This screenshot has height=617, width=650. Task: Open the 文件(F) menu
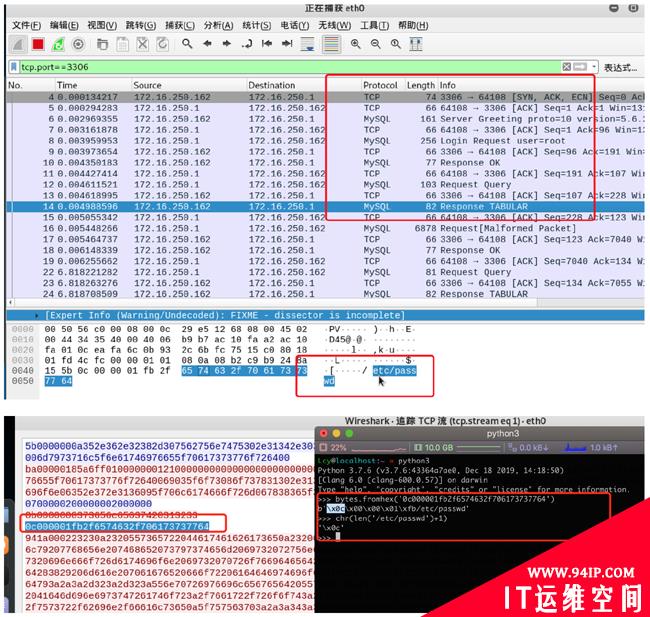click(x=26, y=25)
